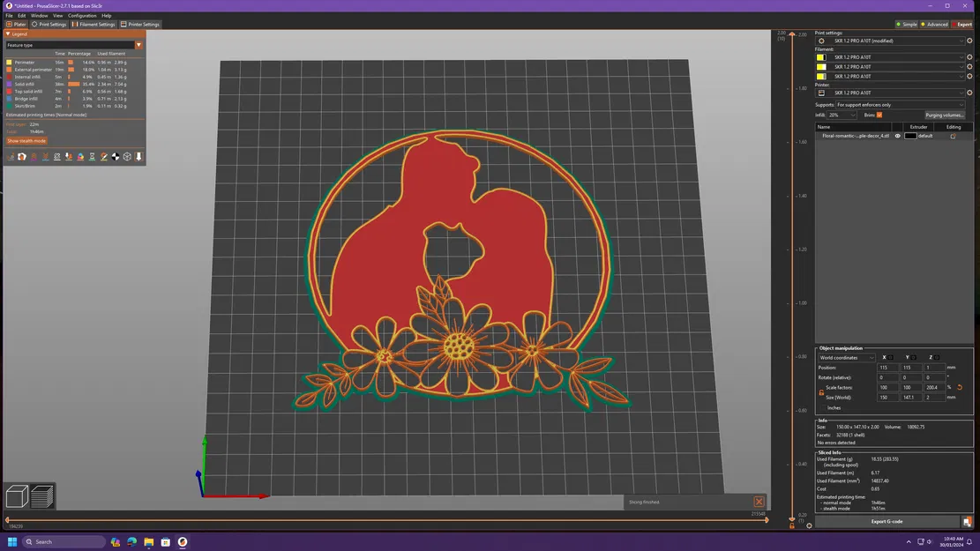
Task: Click the send-to-SD icon beside Export G-code
Action: [x=967, y=522]
